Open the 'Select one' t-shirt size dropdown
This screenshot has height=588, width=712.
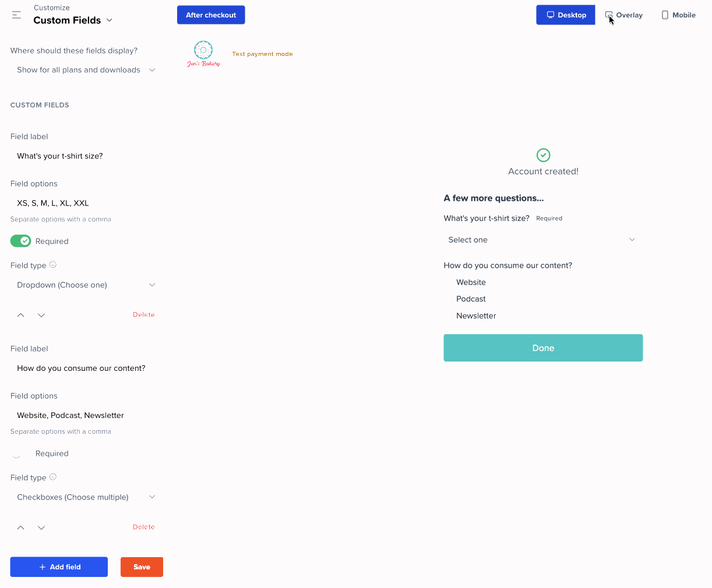point(542,240)
